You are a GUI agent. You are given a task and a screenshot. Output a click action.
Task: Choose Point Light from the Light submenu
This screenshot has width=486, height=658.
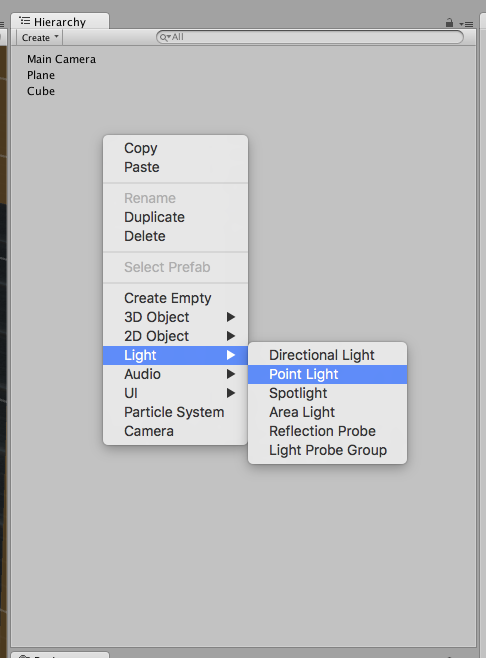[x=327, y=374]
